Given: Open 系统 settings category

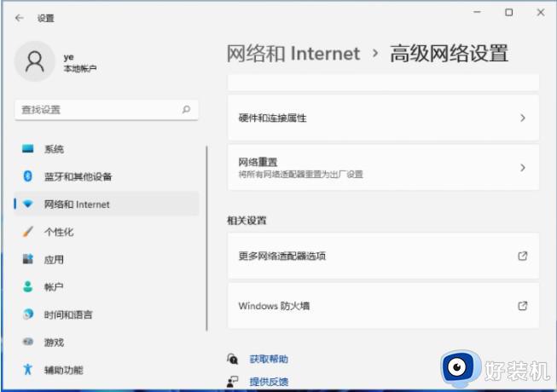Looking at the screenshot, I should click(x=107, y=149).
